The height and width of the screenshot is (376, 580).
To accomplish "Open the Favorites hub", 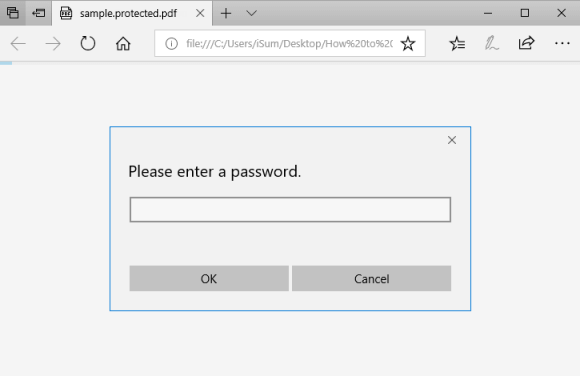I will (458, 44).
